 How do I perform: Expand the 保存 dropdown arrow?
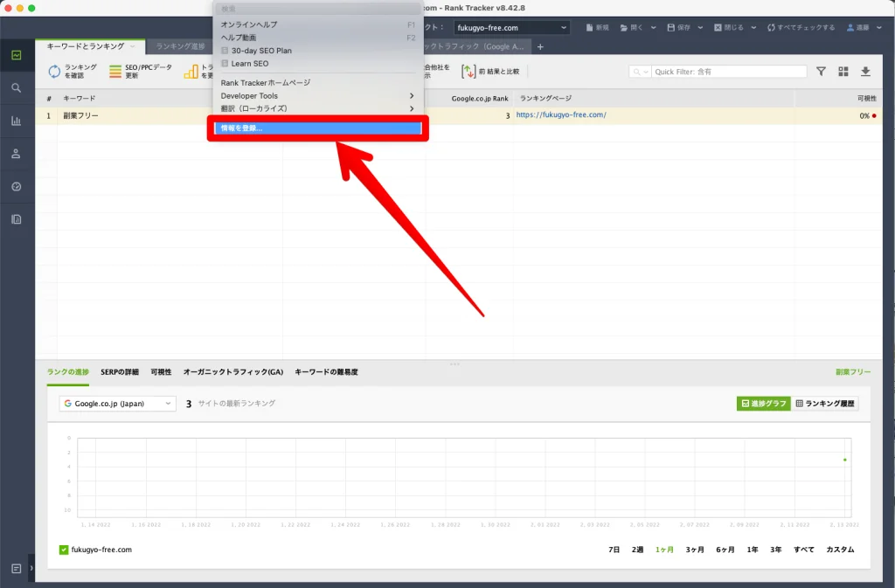[x=700, y=27]
